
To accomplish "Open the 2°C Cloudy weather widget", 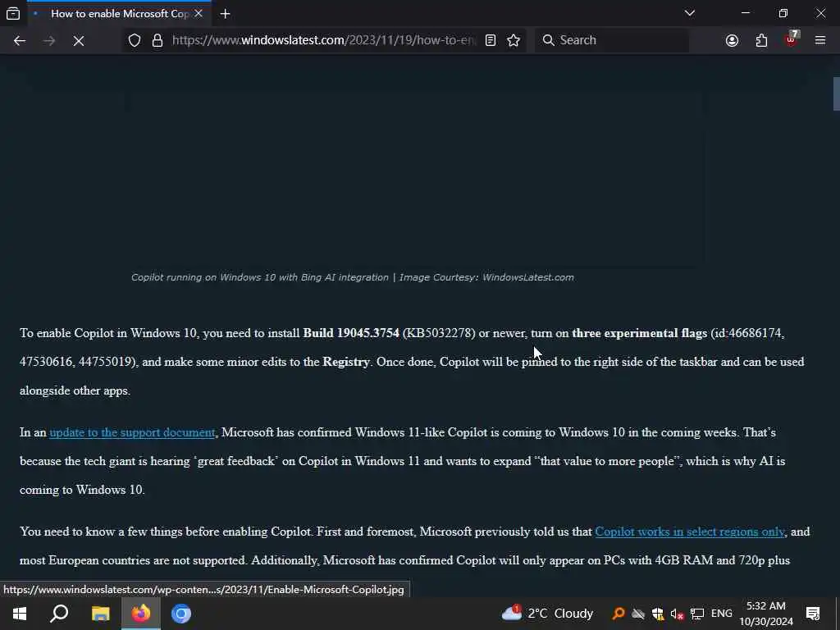I will 547,614.
